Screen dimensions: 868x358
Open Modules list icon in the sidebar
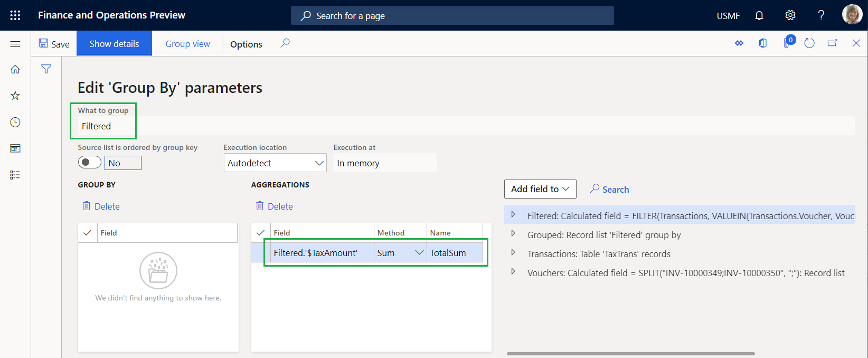pos(15,175)
